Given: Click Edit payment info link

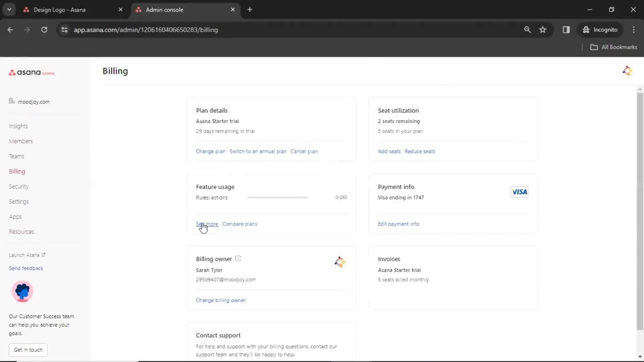Looking at the screenshot, I should [398, 224].
